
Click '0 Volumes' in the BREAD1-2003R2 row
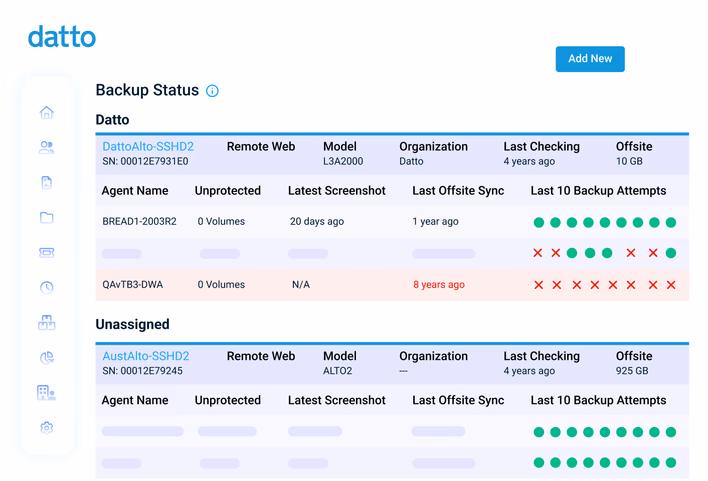(x=221, y=221)
